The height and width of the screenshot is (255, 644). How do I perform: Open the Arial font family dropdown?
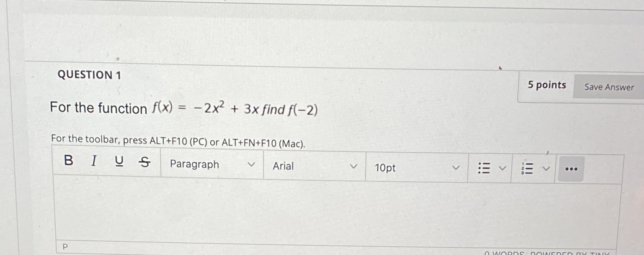point(314,166)
